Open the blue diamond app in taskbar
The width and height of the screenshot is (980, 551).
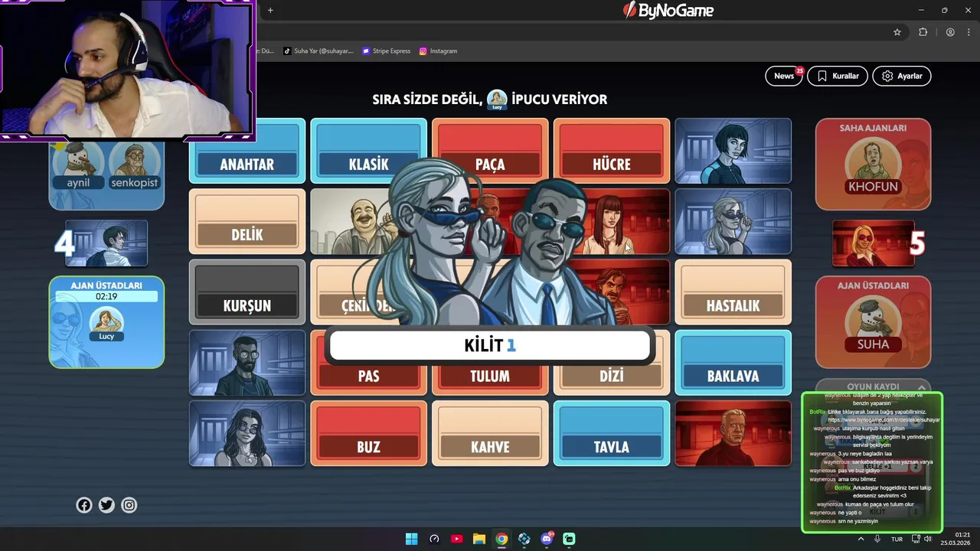click(524, 539)
